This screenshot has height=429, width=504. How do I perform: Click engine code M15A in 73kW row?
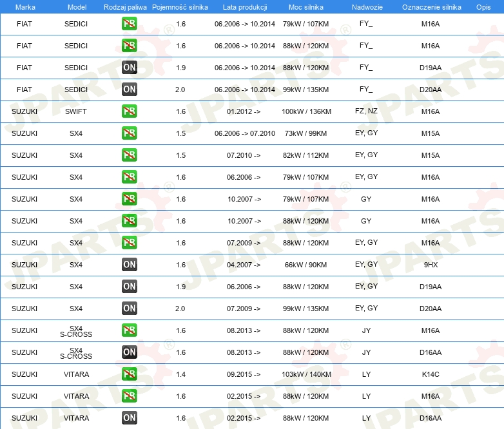coord(431,133)
